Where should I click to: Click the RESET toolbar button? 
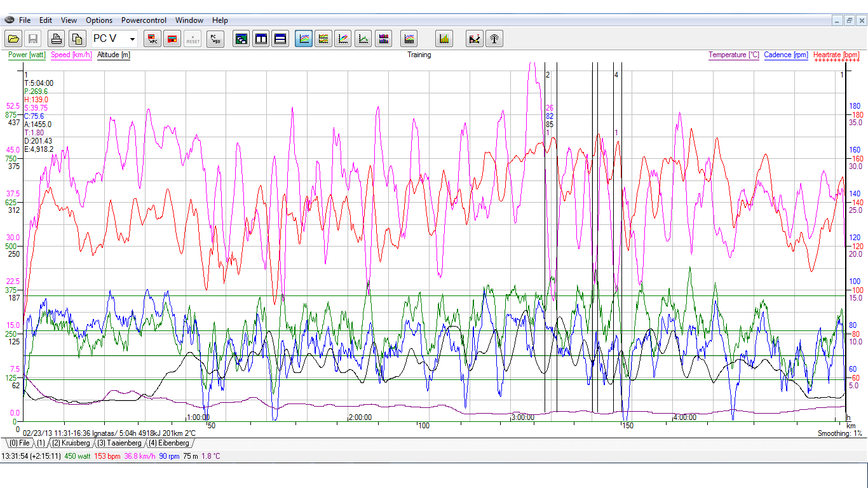tap(193, 39)
